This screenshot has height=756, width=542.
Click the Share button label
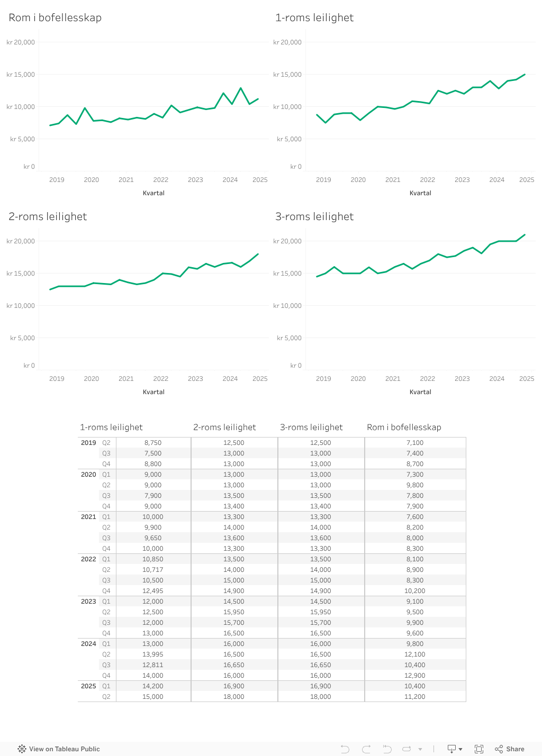tap(514, 749)
